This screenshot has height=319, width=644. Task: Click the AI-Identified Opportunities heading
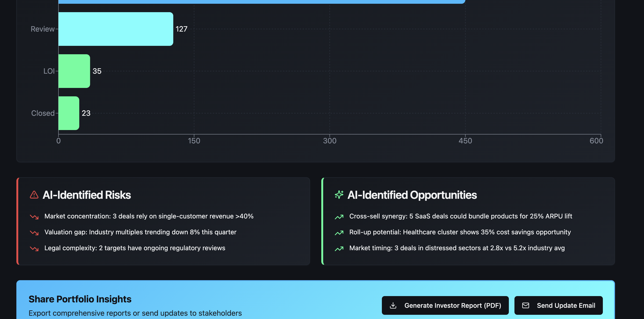412,195
